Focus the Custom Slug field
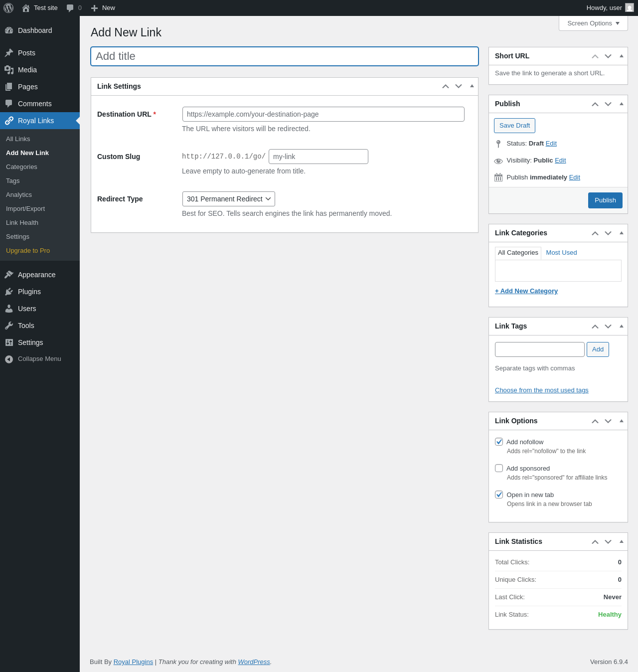 (319, 157)
